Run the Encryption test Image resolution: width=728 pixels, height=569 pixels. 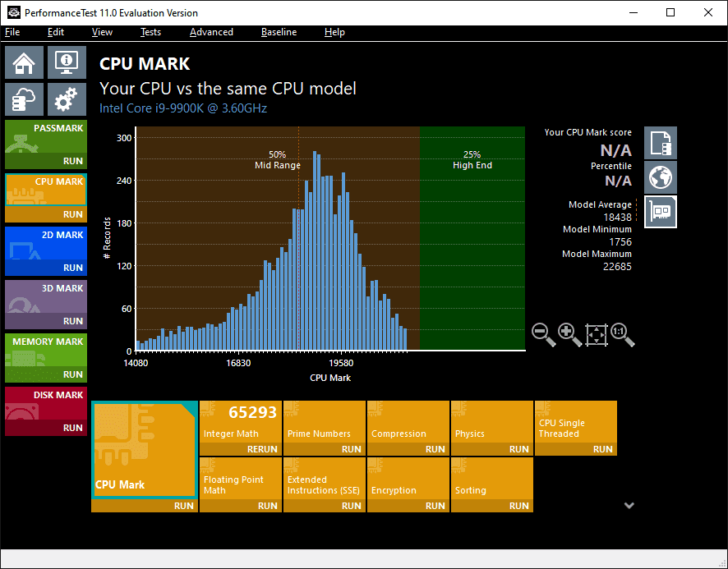408,506
